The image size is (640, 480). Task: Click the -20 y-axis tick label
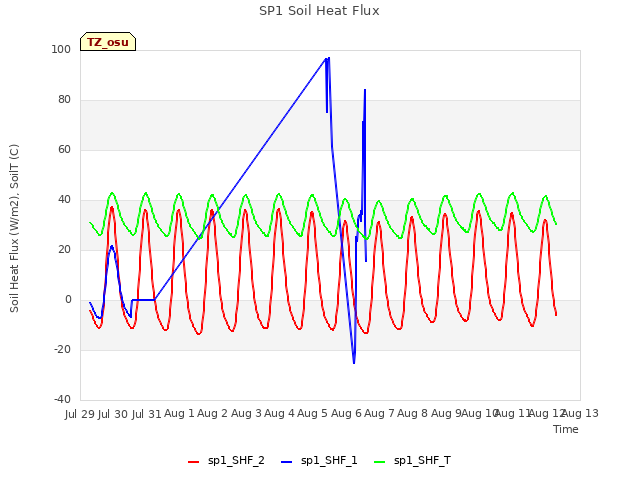pos(62,350)
